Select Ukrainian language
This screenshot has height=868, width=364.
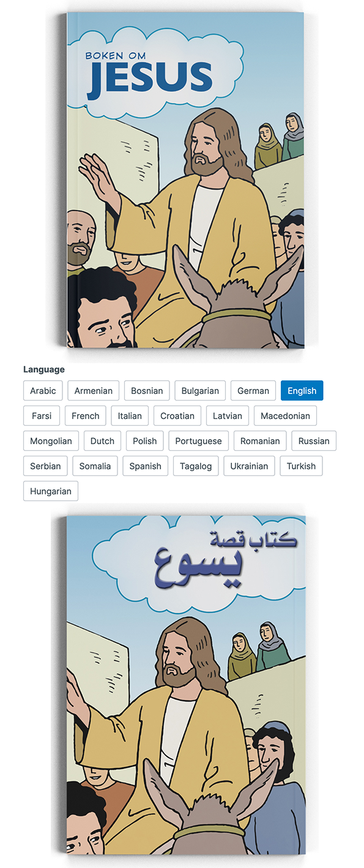tap(249, 466)
